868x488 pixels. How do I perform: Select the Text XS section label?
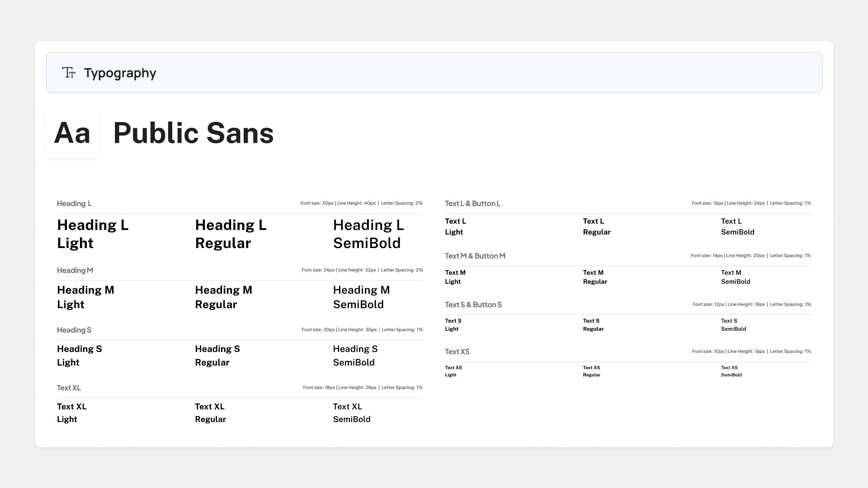457,352
